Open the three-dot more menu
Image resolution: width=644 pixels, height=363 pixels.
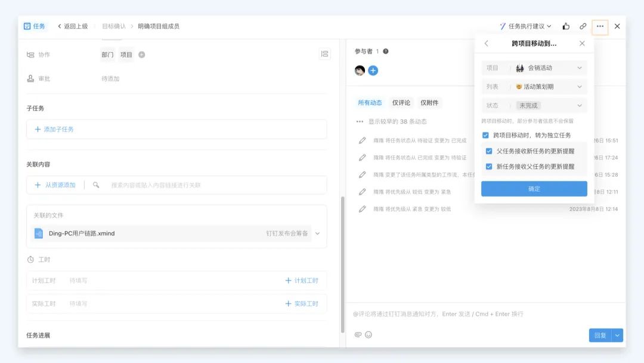coord(600,26)
